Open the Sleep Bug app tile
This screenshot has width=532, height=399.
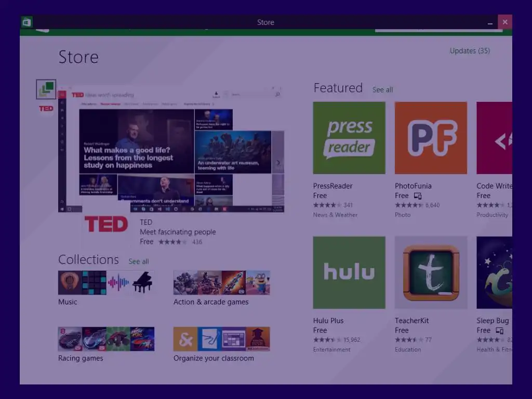(495, 272)
